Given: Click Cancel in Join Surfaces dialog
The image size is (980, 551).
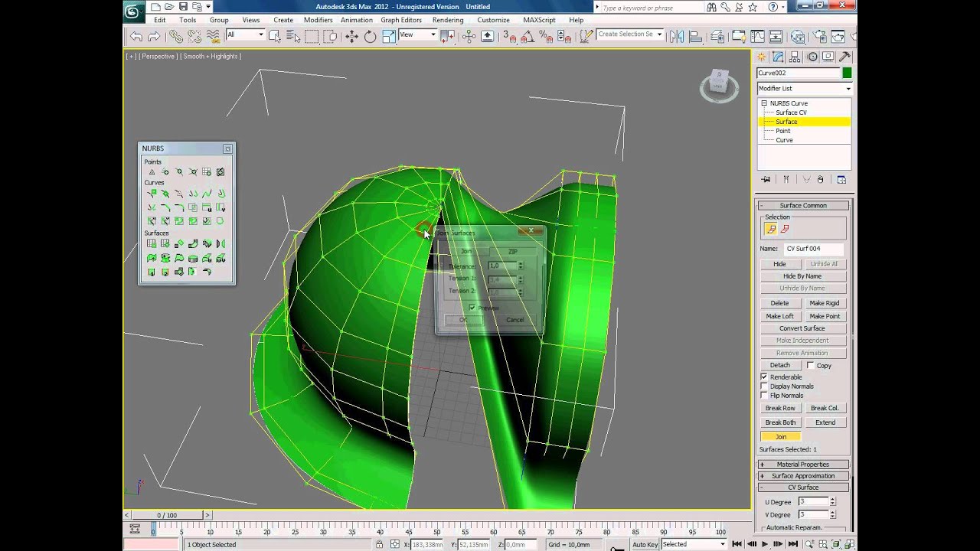Looking at the screenshot, I should coord(514,320).
